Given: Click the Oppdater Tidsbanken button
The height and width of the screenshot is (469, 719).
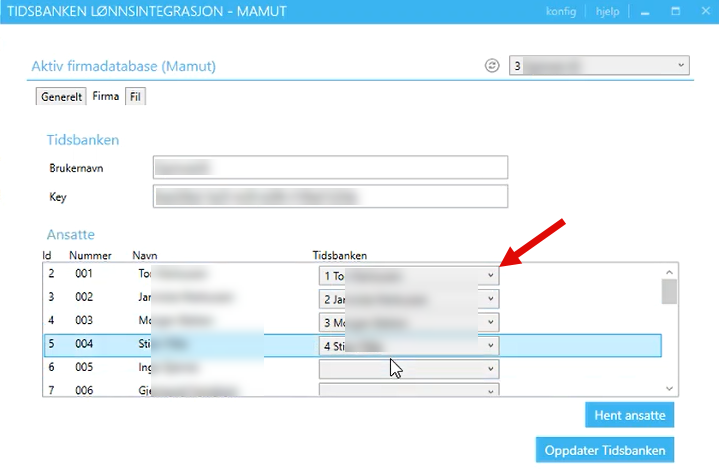Looking at the screenshot, I should (605, 450).
